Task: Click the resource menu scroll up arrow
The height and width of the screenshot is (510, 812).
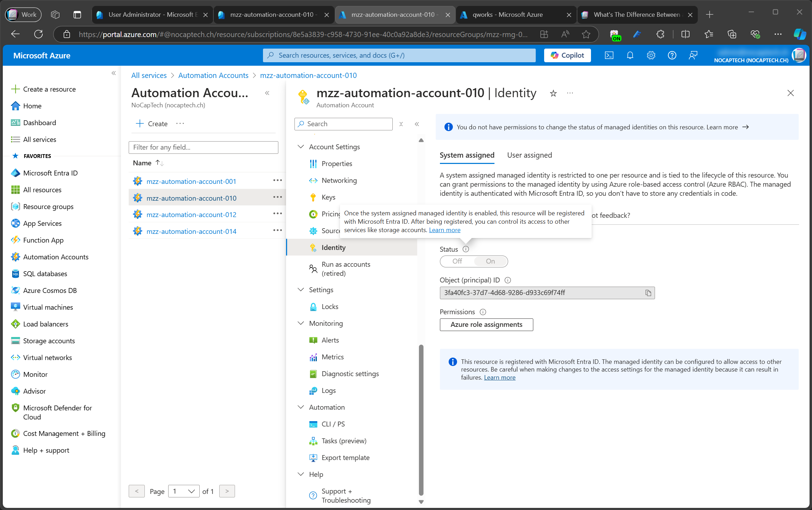Action: 421,140
